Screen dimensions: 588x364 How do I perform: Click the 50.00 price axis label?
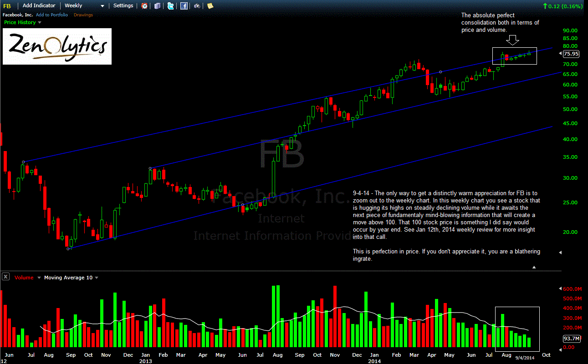[x=570, y=109]
